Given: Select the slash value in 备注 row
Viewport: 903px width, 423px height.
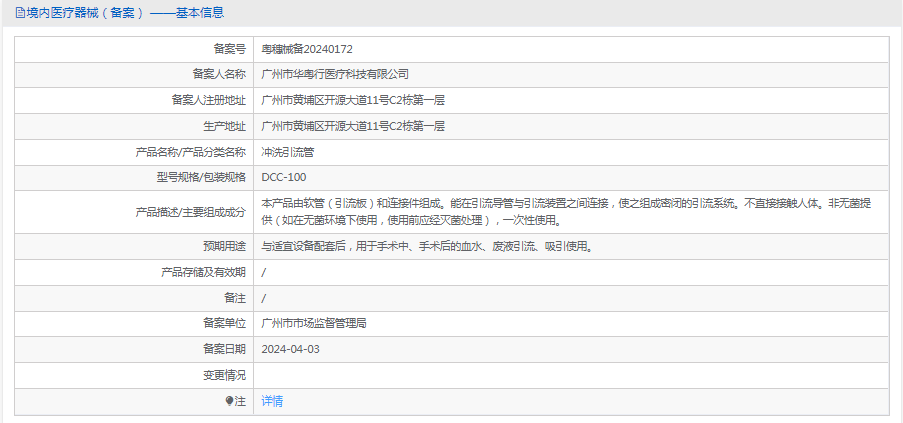Looking at the screenshot, I should 264,298.
